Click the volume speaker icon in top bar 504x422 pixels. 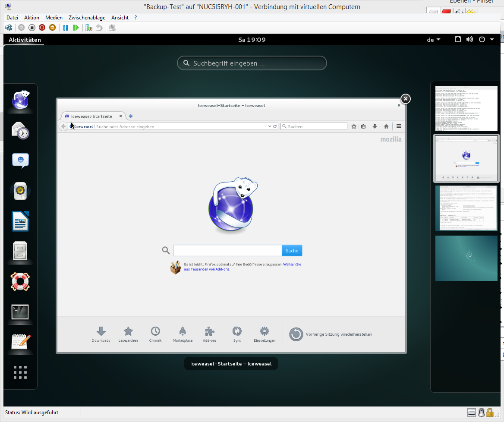click(469, 40)
